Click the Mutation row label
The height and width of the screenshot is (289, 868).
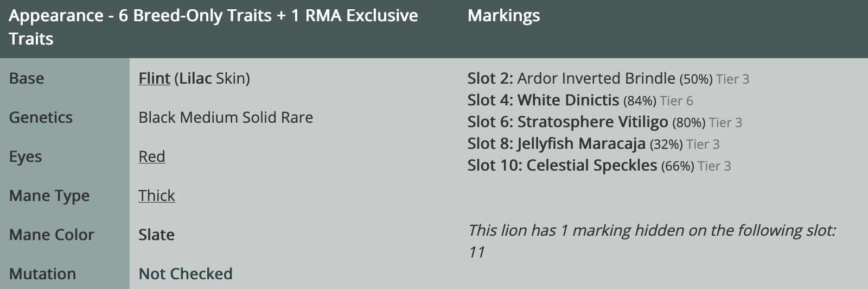pyautogui.click(x=42, y=274)
